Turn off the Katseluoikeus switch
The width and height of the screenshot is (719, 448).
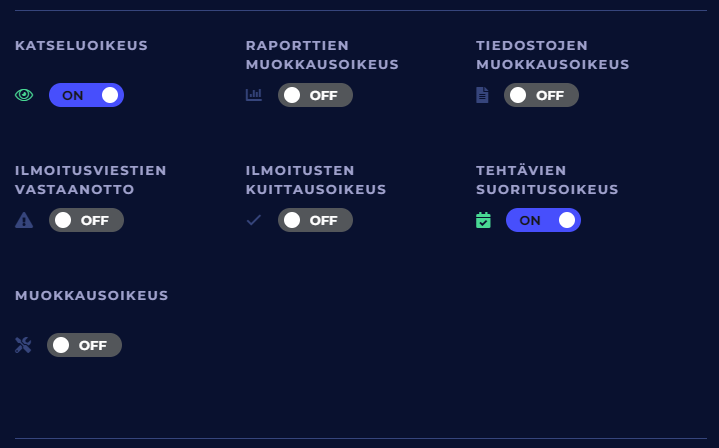click(x=86, y=95)
